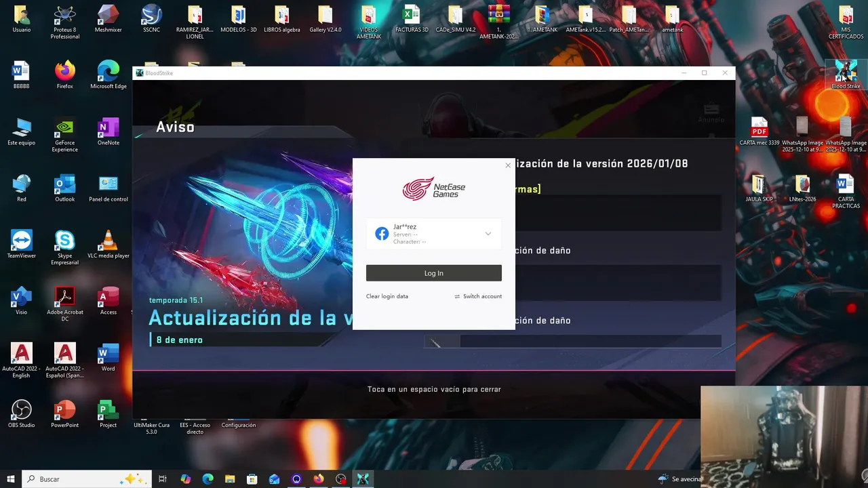868x488 pixels.
Task: Open SSCNC desktop icon
Action: tap(152, 19)
